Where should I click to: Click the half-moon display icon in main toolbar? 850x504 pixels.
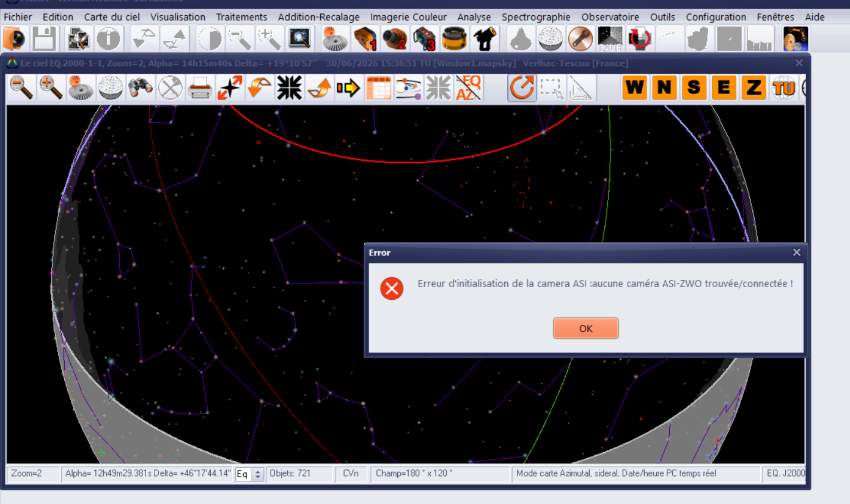(210, 39)
